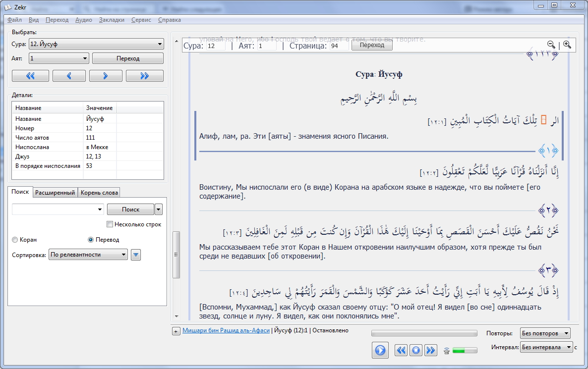Click Переход button in Quran view header
Image resolution: width=588 pixels, height=369 pixels.
372,45
